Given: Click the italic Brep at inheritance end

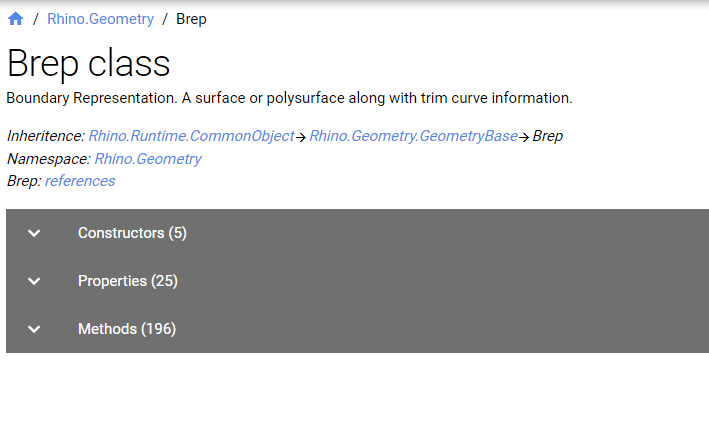Looking at the screenshot, I should pos(548,136).
